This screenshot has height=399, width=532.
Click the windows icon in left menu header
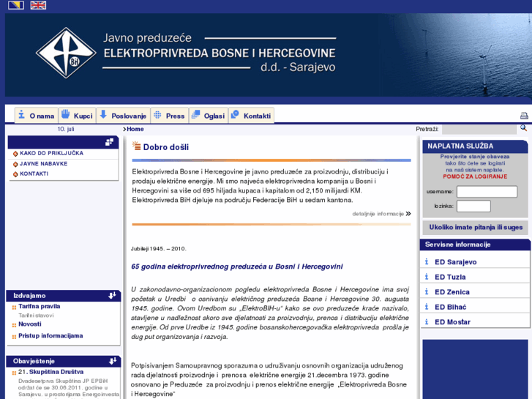click(x=109, y=142)
